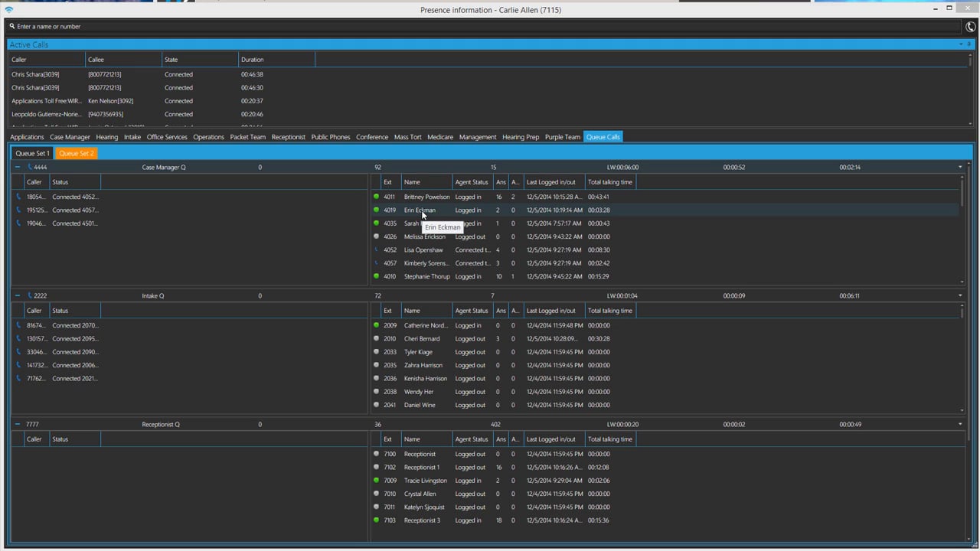Open the Applications tab

(27, 137)
